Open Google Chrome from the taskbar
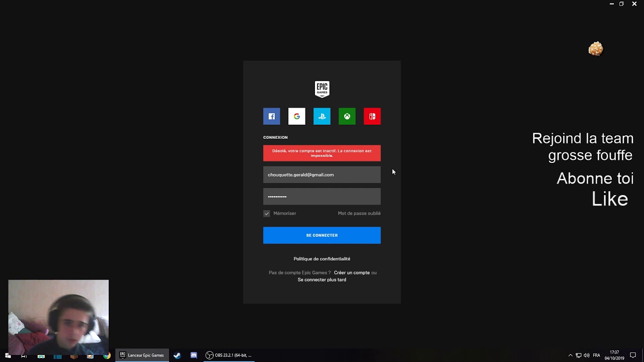Viewport: 644px width, 362px height. [107, 355]
